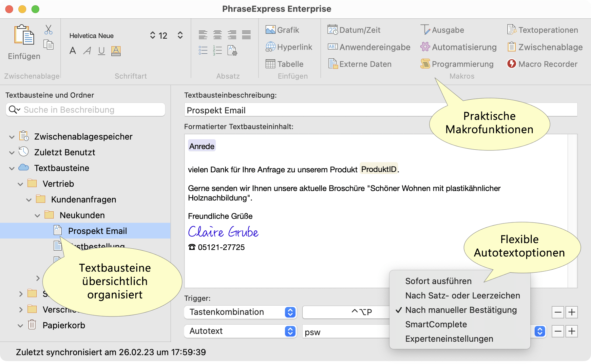Open the text highlight color swatch
Image resolution: width=591 pixels, height=364 pixels.
point(116,51)
